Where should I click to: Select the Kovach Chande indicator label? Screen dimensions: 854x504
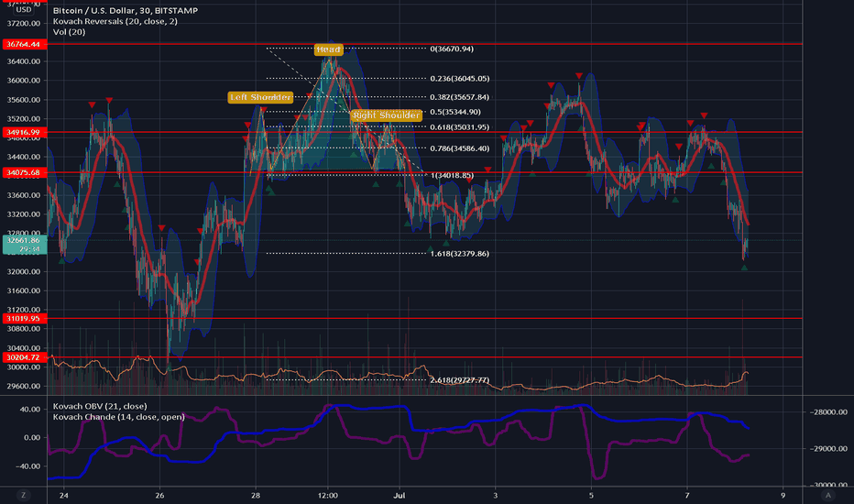coord(119,417)
